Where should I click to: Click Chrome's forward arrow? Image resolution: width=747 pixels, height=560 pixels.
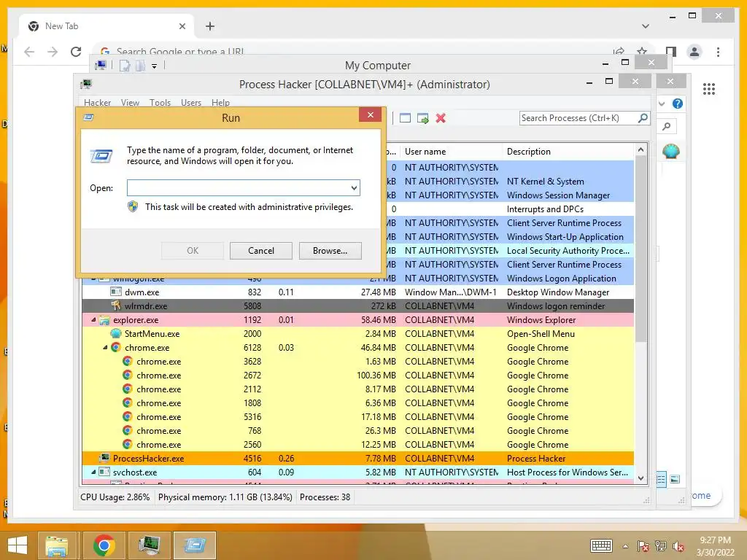pos(53,52)
